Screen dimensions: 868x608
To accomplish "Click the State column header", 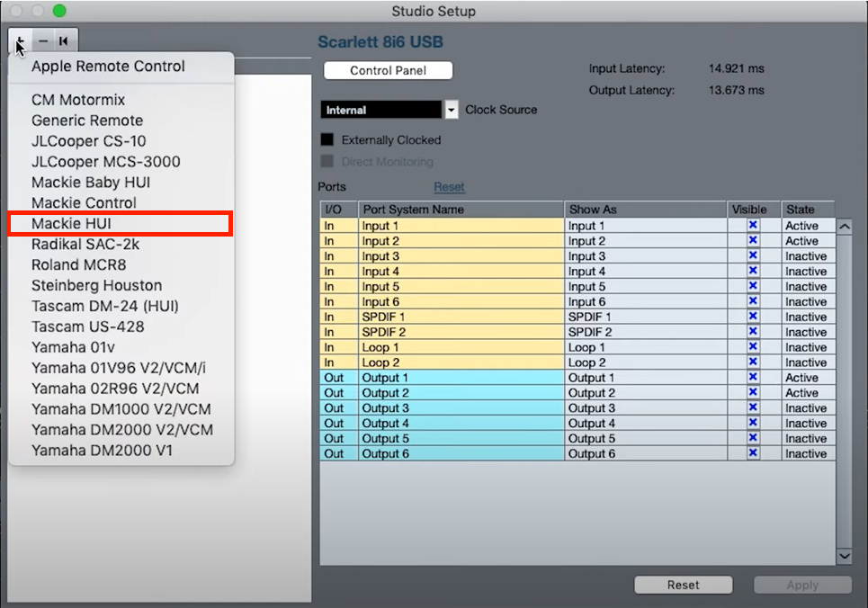I will [808, 210].
